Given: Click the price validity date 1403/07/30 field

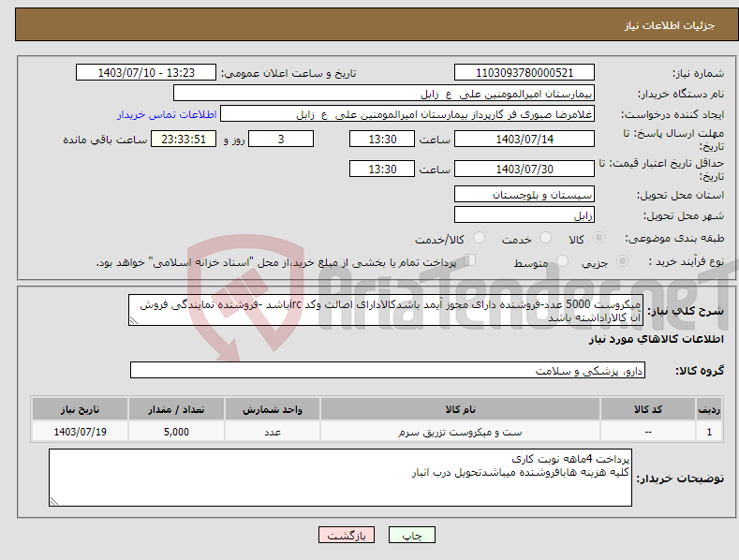Looking at the screenshot, I should tap(525, 169).
